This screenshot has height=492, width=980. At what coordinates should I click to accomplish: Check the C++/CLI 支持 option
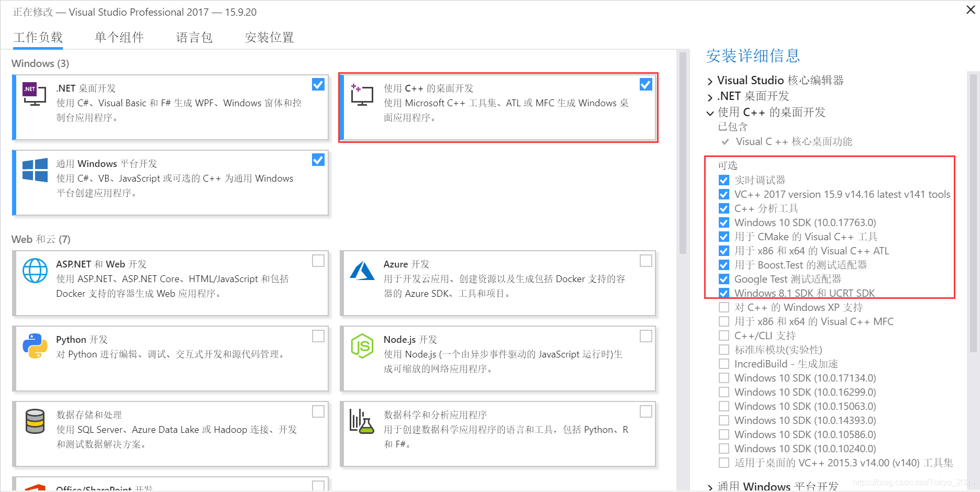click(x=724, y=336)
